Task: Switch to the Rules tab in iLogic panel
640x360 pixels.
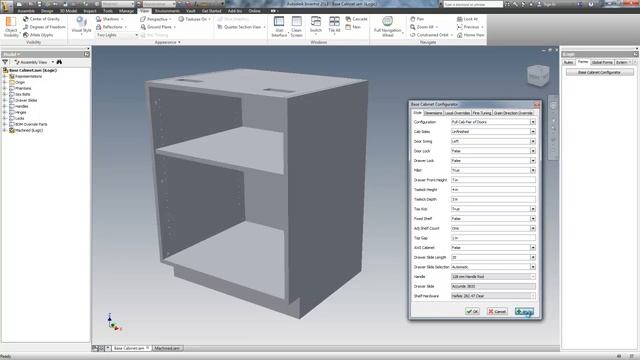Action: 569,62
